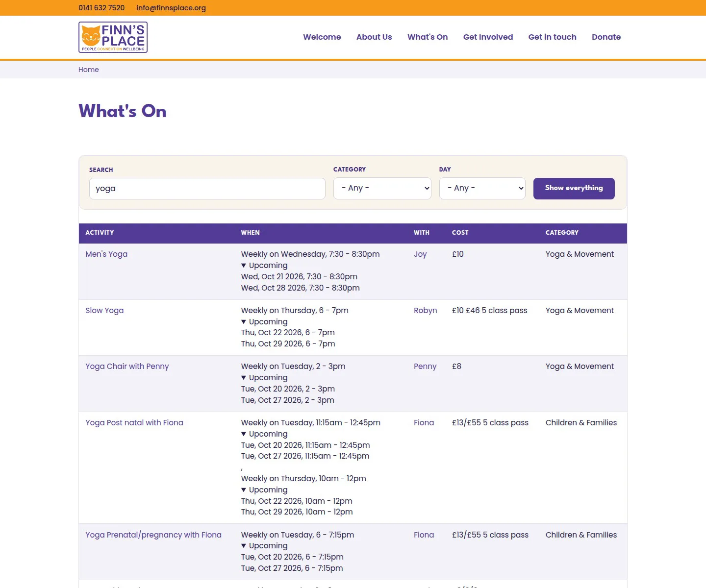Collapse Upcoming under Thursday 10am - 12pm
Image resolution: width=706 pixels, height=588 pixels.
[264, 490]
